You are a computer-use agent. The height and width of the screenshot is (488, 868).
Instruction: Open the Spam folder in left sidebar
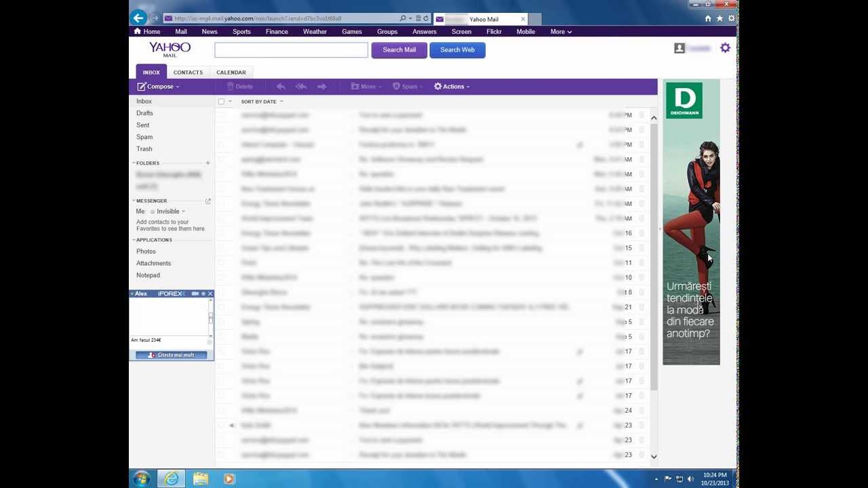144,137
